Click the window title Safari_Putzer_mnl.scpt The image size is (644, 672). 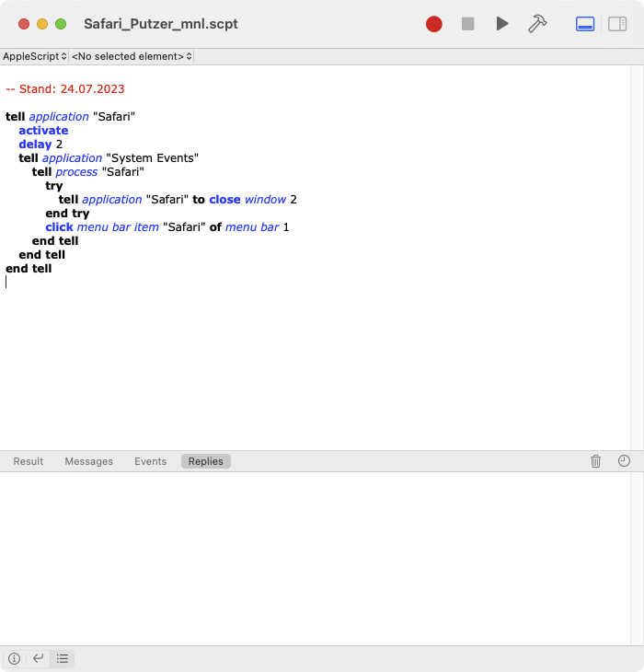click(161, 24)
